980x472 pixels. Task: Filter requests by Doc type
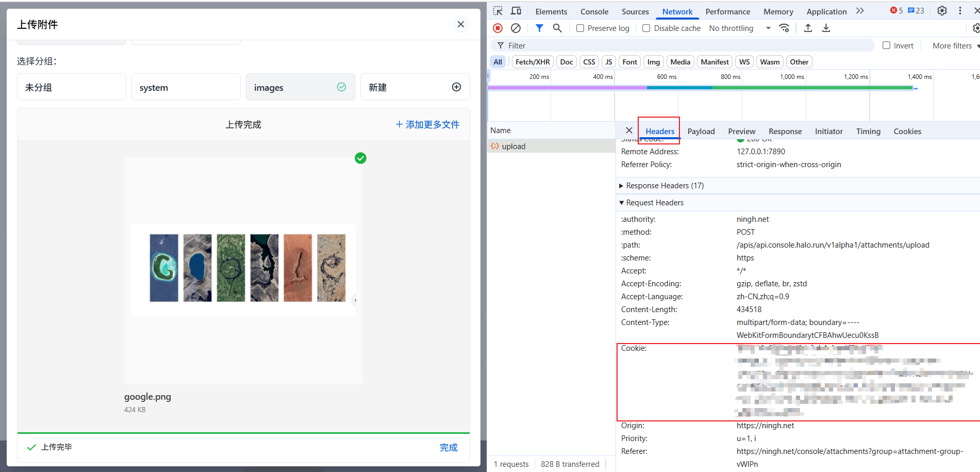pos(567,62)
